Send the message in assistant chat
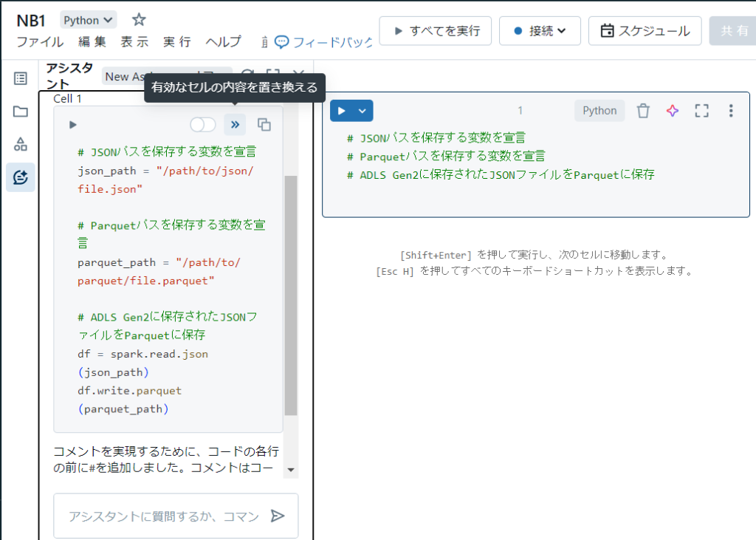The image size is (756, 540). [278, 516]
